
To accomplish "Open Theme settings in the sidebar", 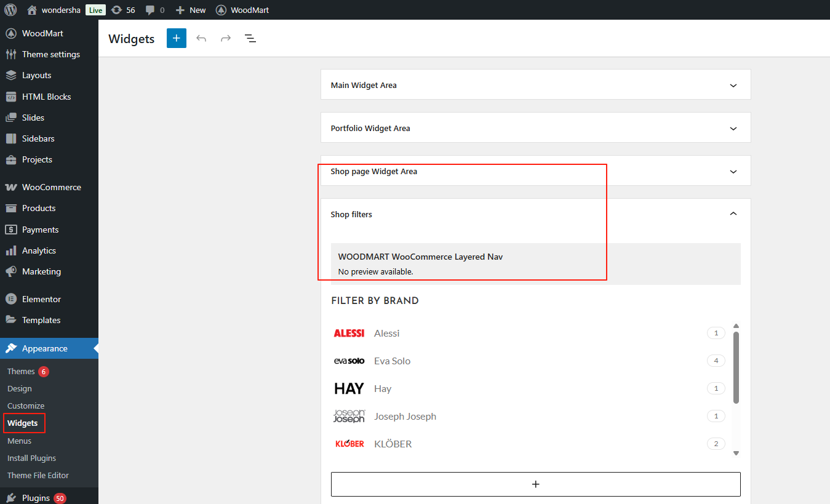I will click(x=50, y=54).
